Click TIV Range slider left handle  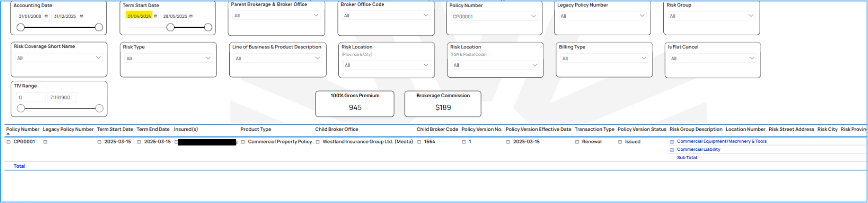(20, 108)
